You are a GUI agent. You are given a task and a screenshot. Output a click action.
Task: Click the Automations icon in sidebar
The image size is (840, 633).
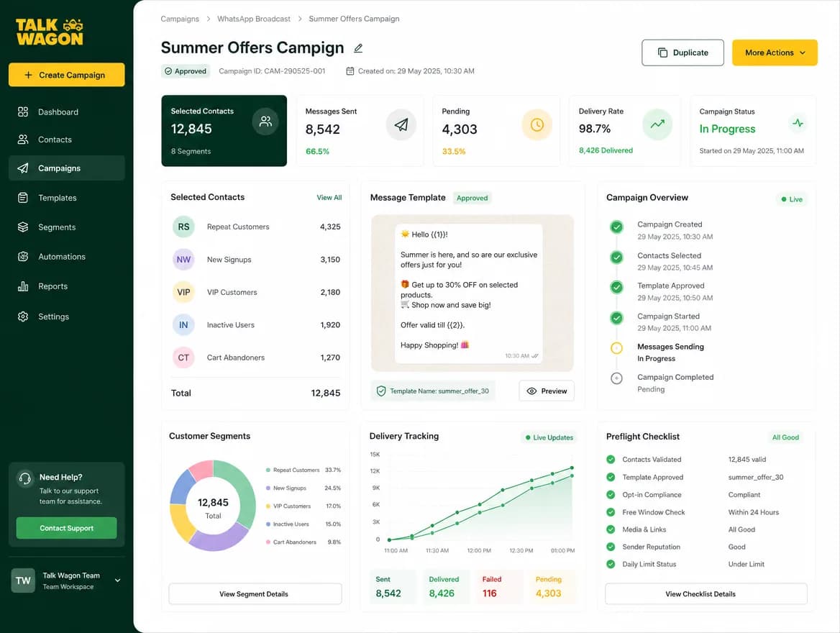[22, 257]
